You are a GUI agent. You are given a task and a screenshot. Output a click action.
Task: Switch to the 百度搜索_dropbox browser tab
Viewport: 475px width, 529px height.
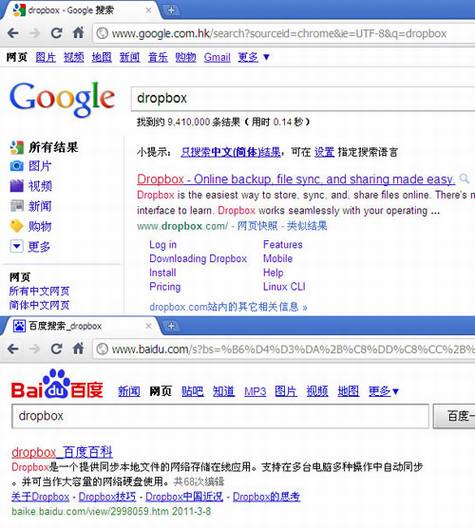(79, 326)
